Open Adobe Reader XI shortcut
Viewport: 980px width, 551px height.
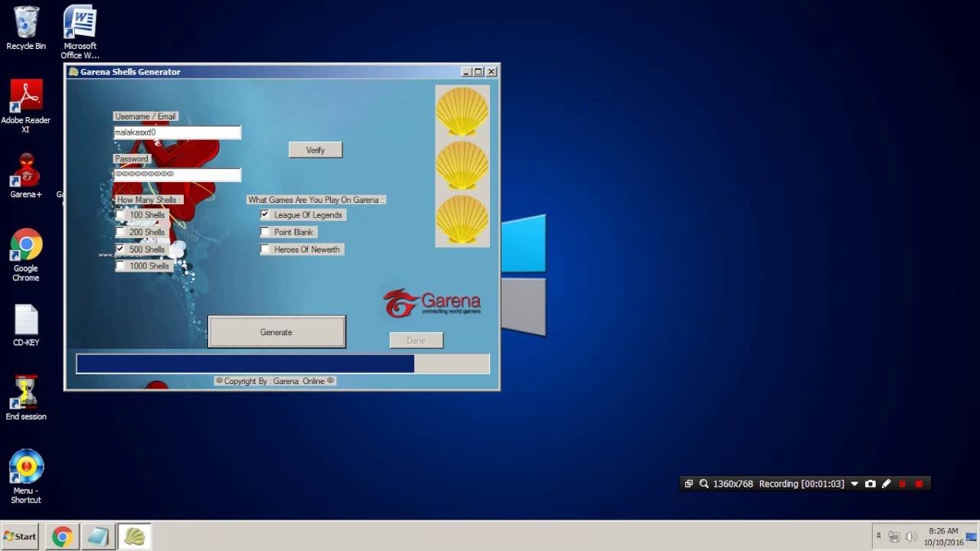point(26,106)
